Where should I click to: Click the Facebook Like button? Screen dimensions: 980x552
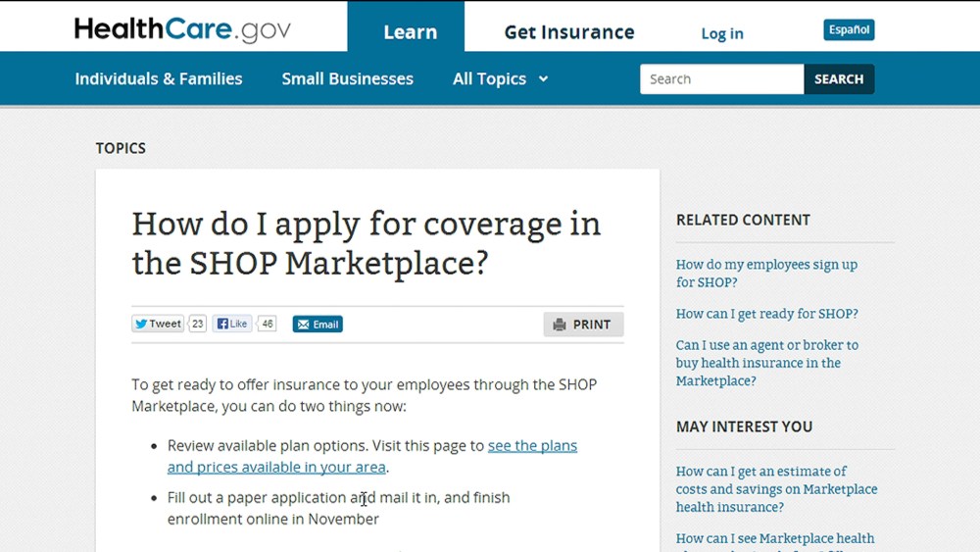pyautogui.click(x=232, y=324)
